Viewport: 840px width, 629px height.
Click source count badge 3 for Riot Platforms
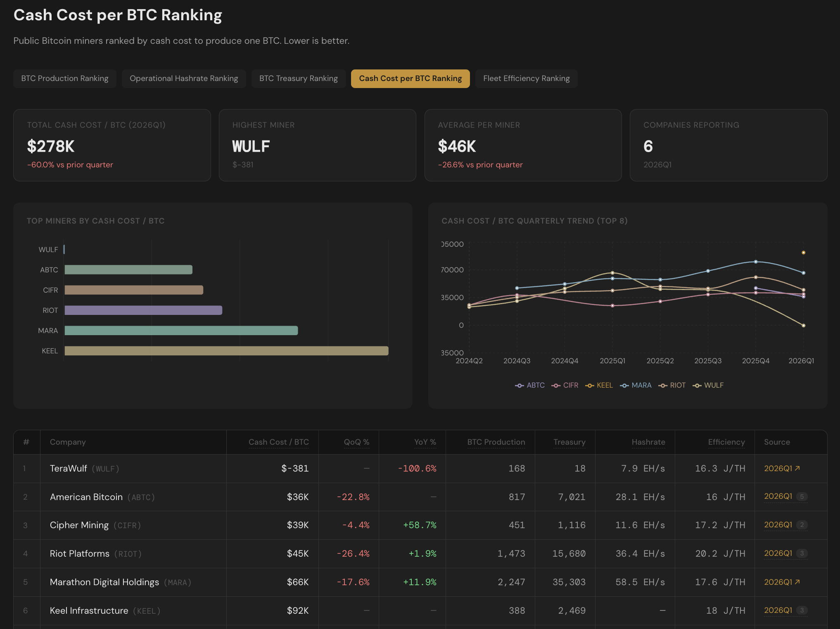click(802, 553)
